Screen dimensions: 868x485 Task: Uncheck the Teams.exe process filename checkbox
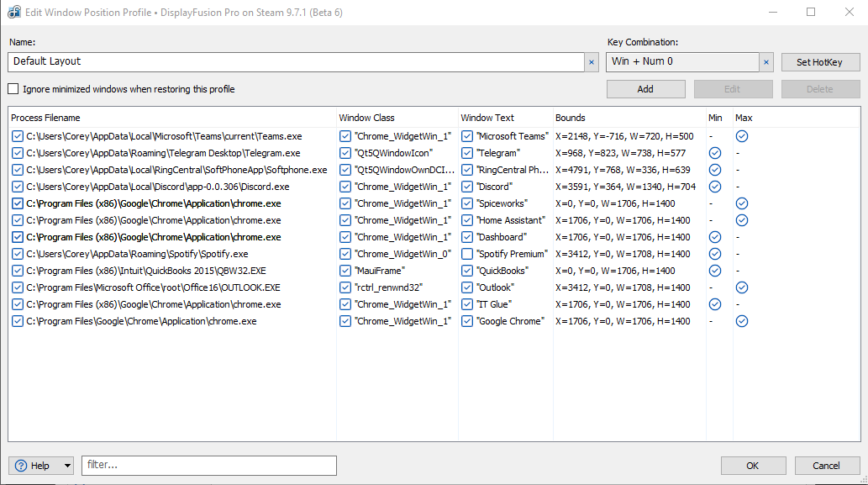[18, 136]
